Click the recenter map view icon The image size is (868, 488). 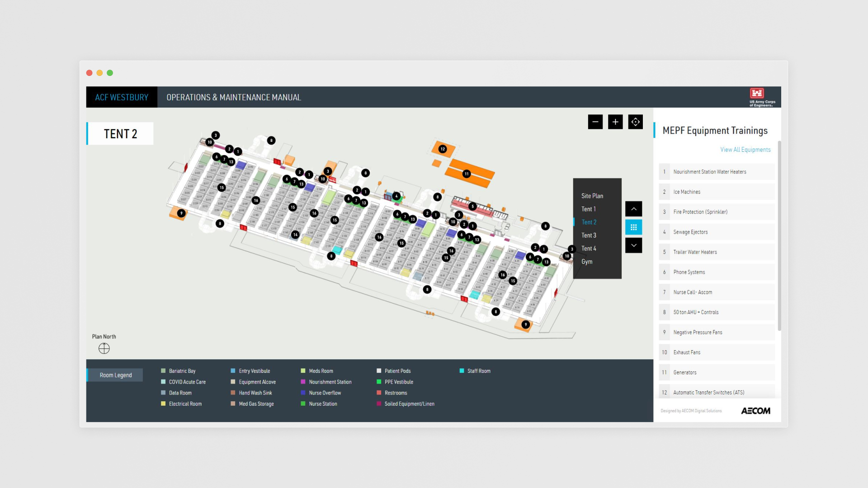tap(635, 122)
